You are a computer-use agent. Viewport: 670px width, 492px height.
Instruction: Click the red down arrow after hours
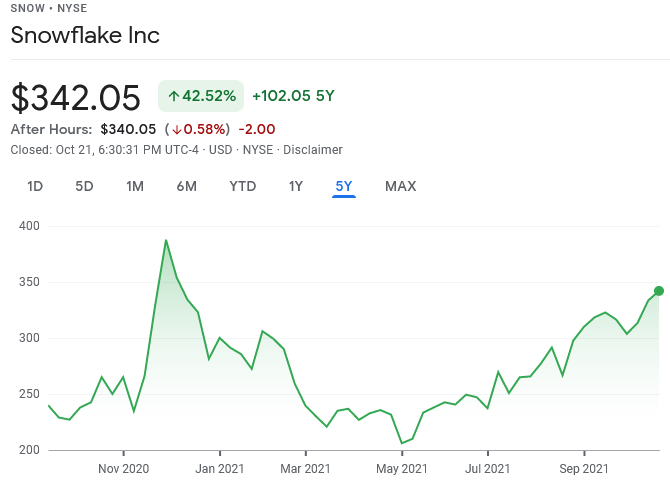[x=177, y=130]
